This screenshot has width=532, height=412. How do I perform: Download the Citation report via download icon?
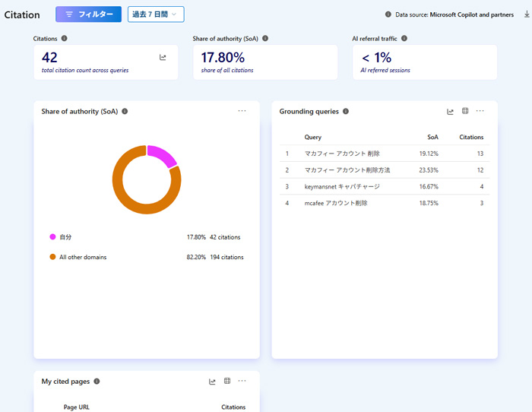point(527,14)
